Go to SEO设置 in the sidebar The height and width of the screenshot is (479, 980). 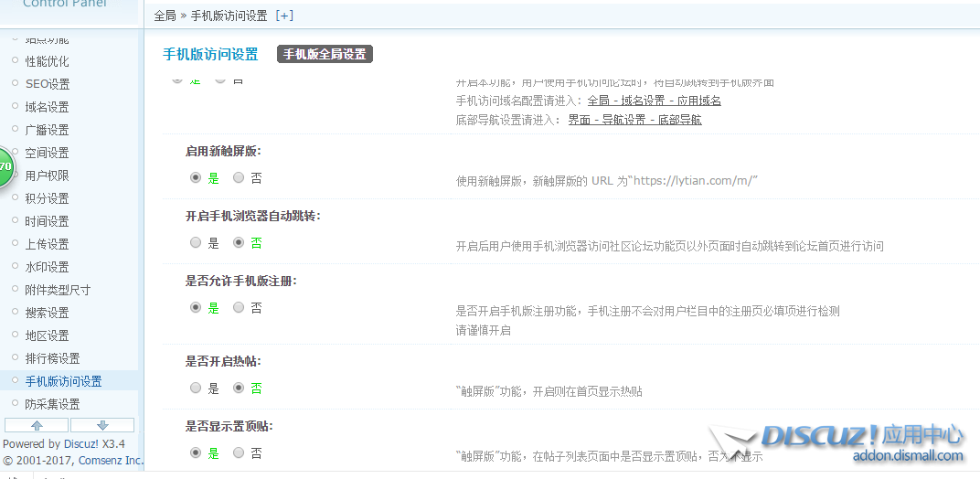pos(47,84)
